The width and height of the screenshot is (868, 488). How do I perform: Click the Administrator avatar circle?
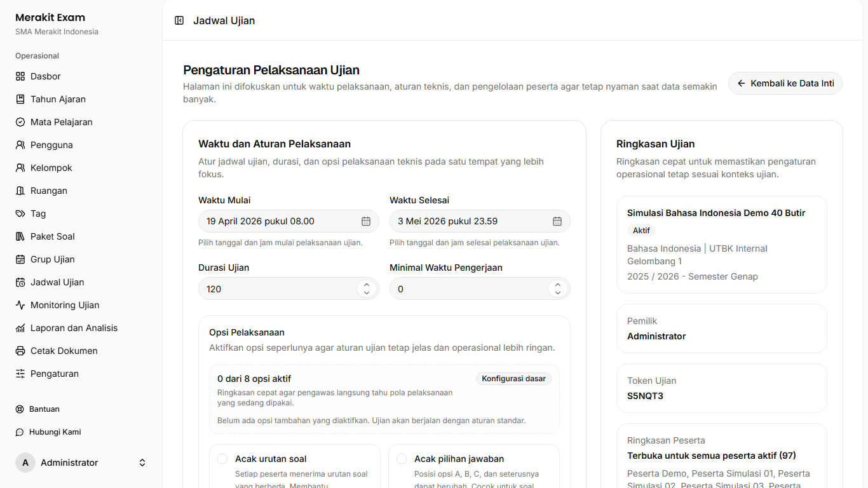(x=25, y=463)
